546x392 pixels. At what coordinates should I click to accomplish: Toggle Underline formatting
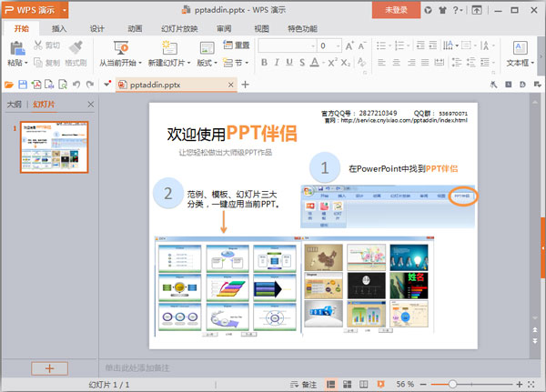tap(289, 63)
